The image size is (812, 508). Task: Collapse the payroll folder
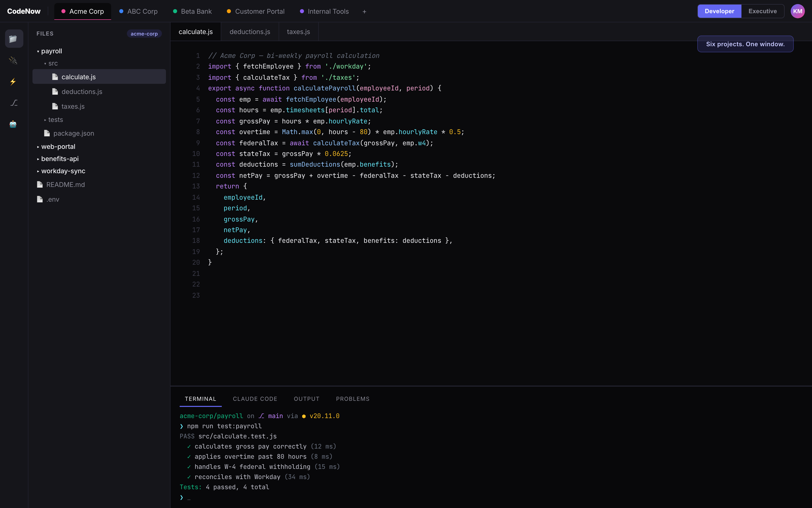tap(49, 51)
